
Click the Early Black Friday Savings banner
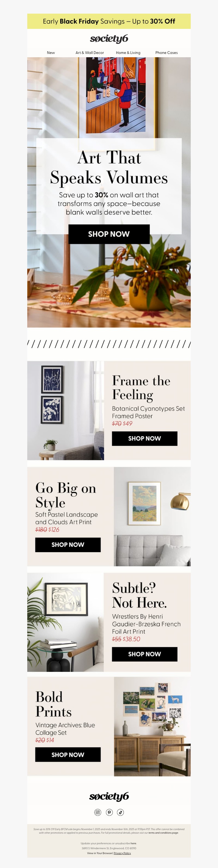109,21
